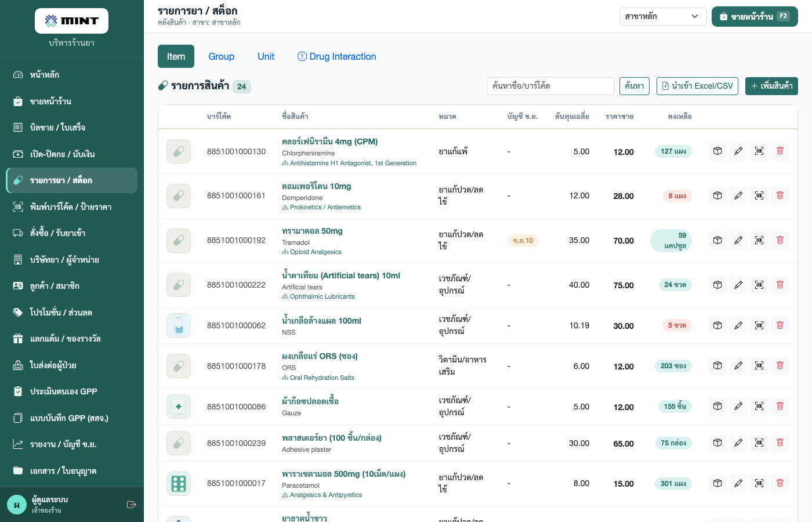Click the ขายหน้าร้าน F2 button in header

(x=755, y=16)
